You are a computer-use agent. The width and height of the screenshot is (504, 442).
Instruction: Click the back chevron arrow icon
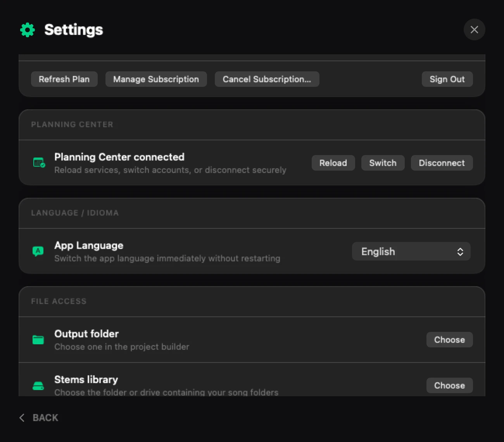[x=22, y=418]
